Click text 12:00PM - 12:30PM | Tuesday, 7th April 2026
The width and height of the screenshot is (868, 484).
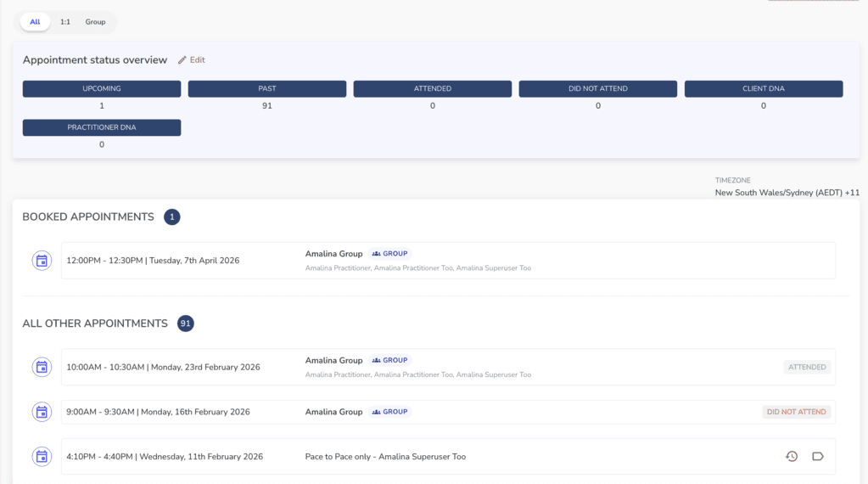[153, 261]
